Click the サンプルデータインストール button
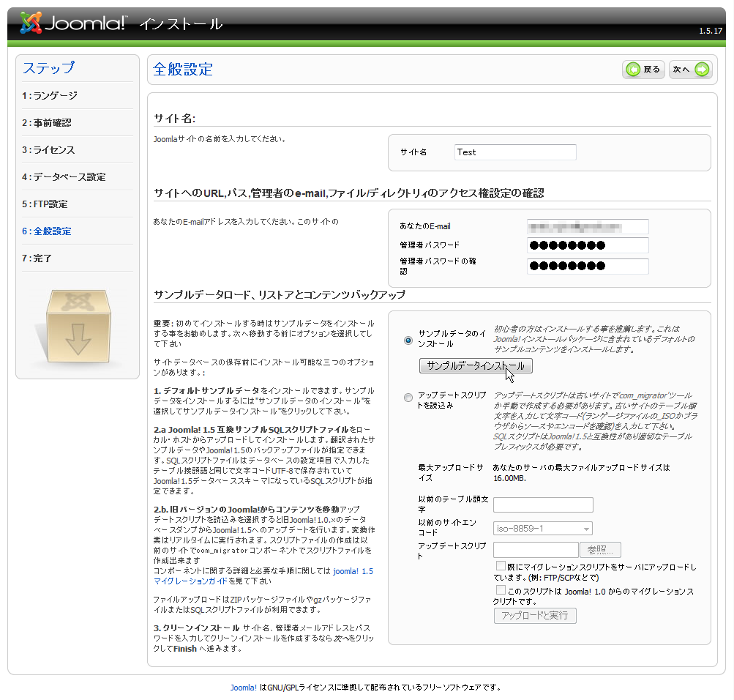This screenshot has width=734, height=700. pyautogui.click(x=476, y=365)
